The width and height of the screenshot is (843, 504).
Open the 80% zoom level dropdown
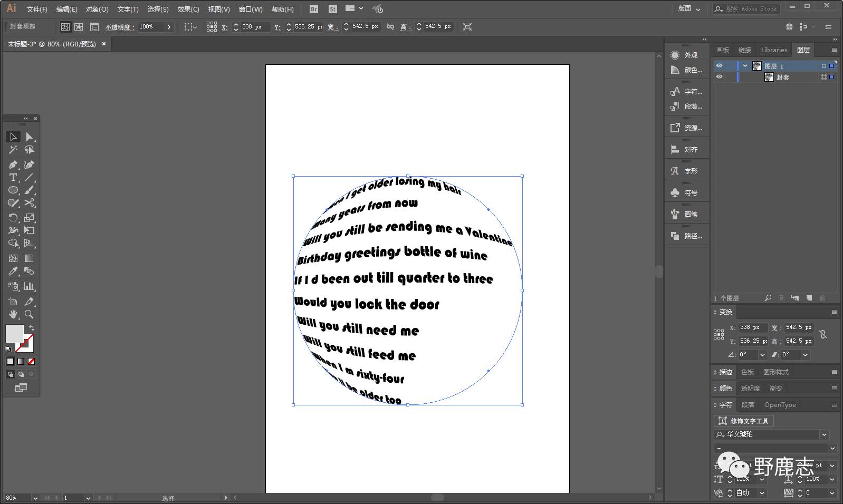[35, 498]
